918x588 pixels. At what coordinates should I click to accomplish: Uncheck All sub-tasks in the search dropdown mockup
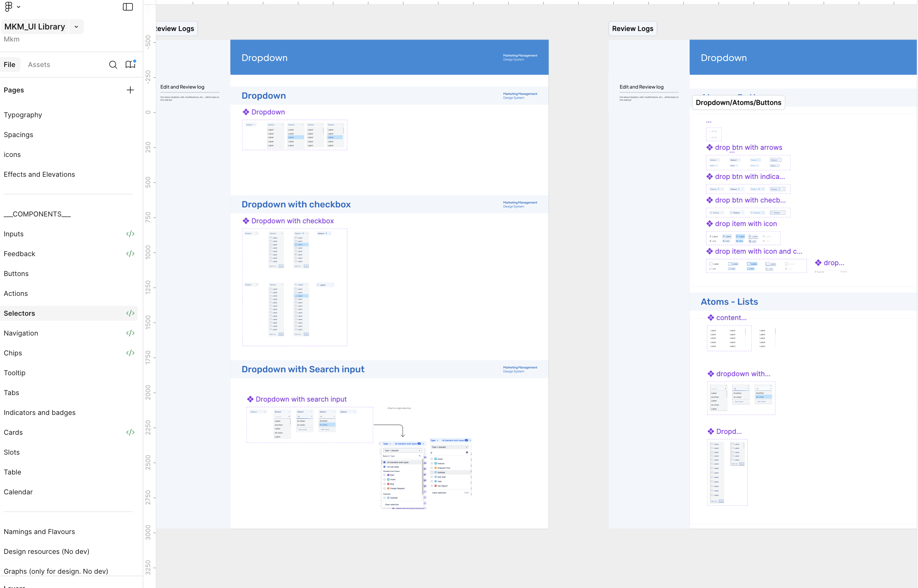[384, 466]
